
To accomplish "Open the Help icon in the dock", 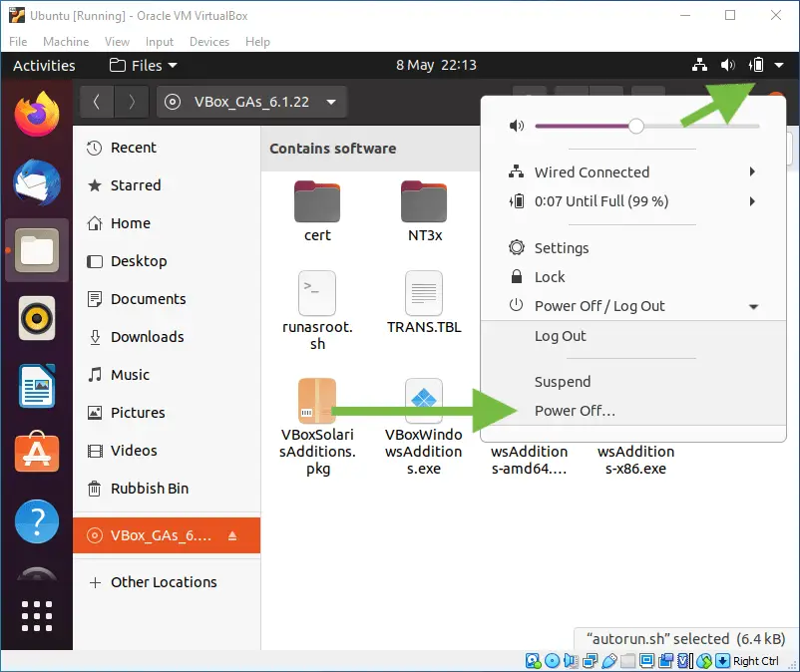I will pyautogui.click(x=37, y=521).
